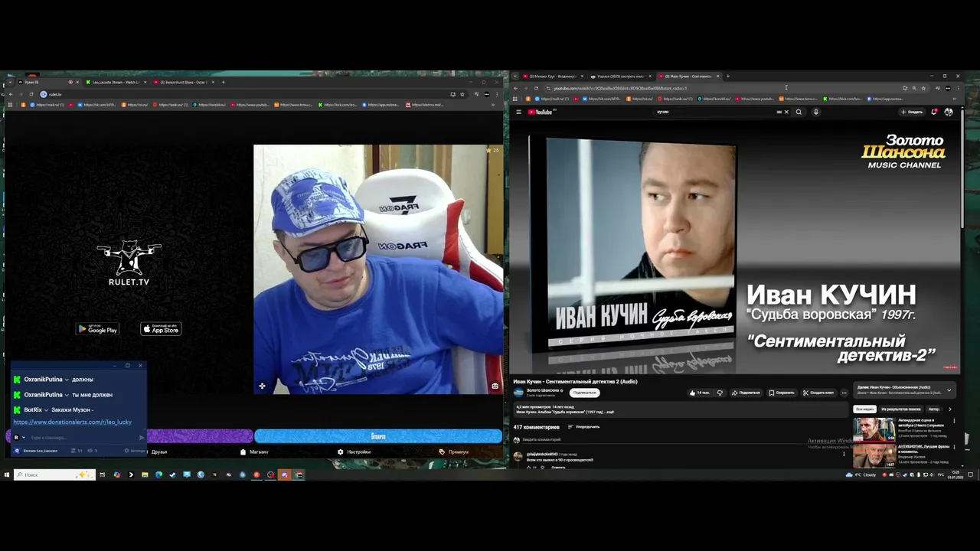980x551 pixels.
Task: Open weather widget showing Cloudy
Action: click(x=862, y=475)
